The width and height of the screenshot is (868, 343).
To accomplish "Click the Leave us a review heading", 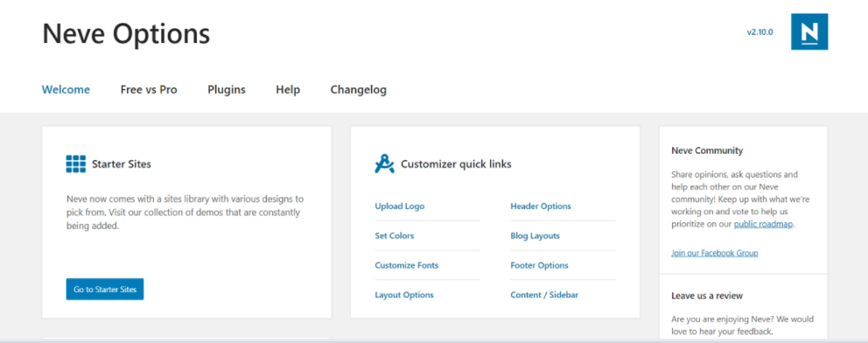I will 707,296.
